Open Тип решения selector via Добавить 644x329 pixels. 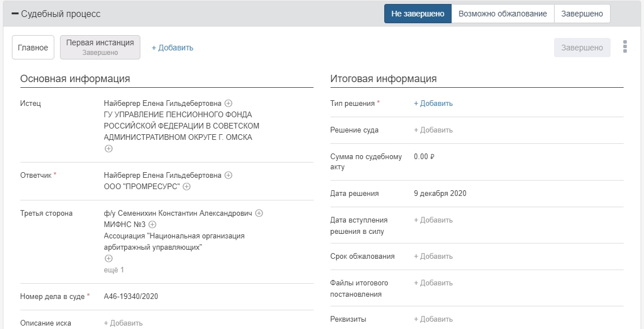pos(433,104)
